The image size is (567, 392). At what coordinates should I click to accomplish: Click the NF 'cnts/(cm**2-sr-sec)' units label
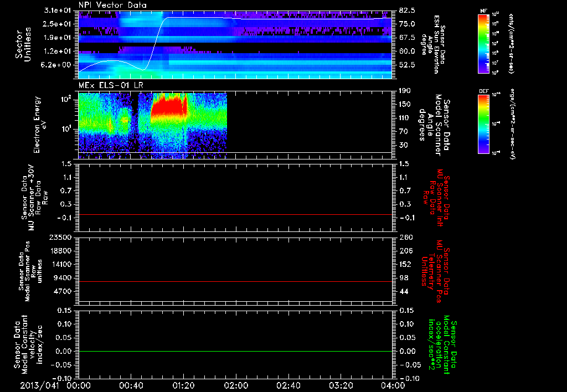pyautogui.click(x=511, y=43)
